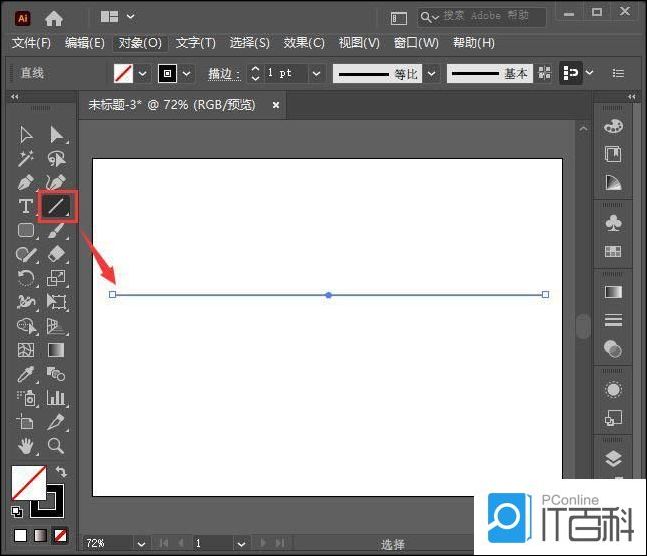Screen dimensions: 647x556
Task: Click the Adobe help search field
Action: click(482, 17)
